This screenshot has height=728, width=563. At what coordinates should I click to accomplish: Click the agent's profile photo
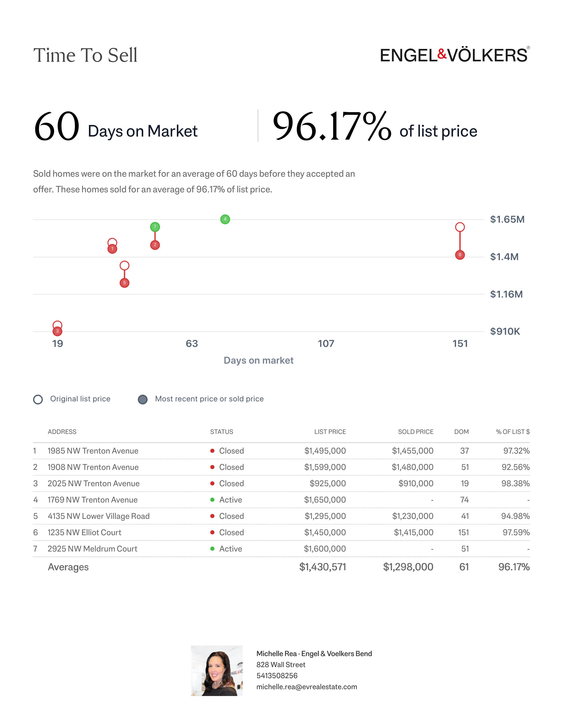tap(216, 671)
